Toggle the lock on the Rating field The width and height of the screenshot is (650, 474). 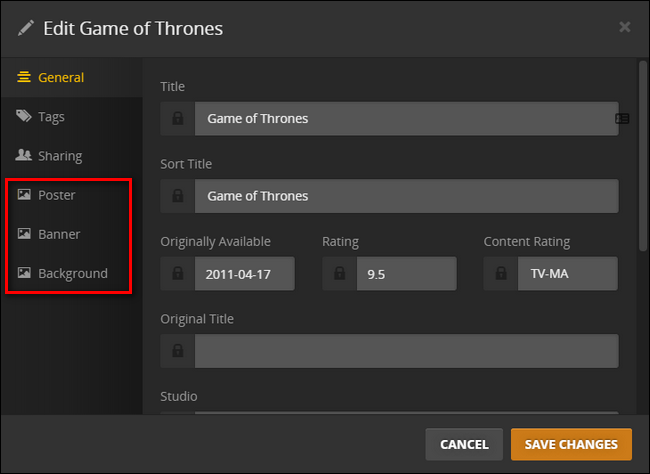pyautogui.click(x=340, y=273)
